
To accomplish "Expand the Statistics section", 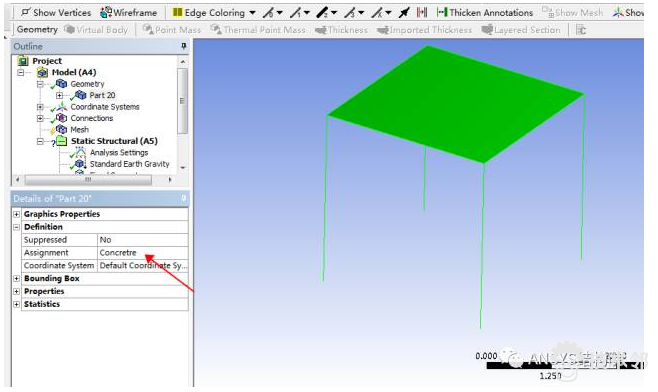I will 16,304.
